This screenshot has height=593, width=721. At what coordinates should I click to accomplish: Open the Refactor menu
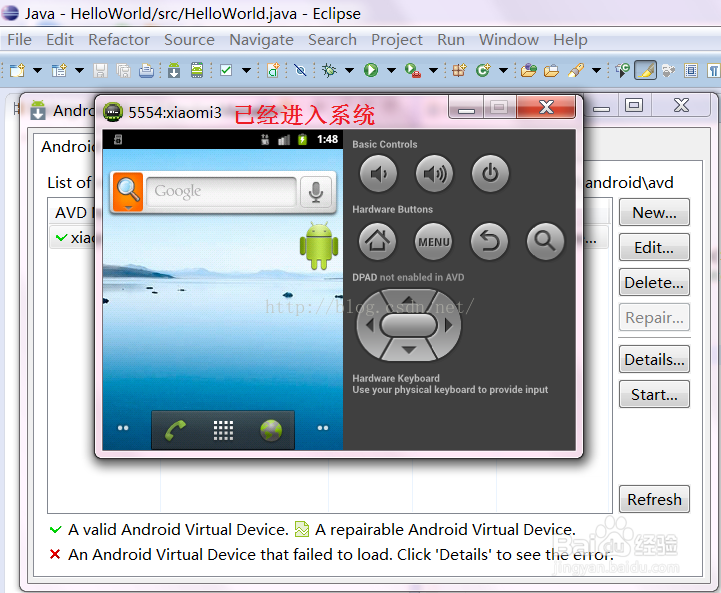click(119, 40)
